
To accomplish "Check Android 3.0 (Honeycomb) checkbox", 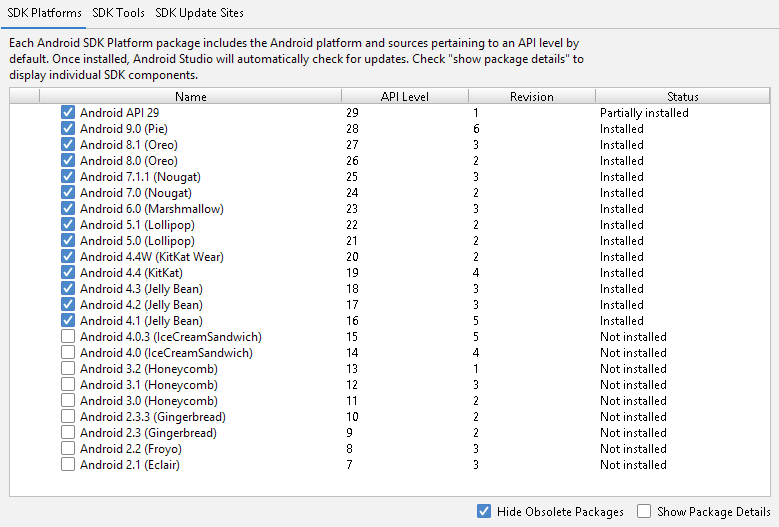I will coord(68,400).
